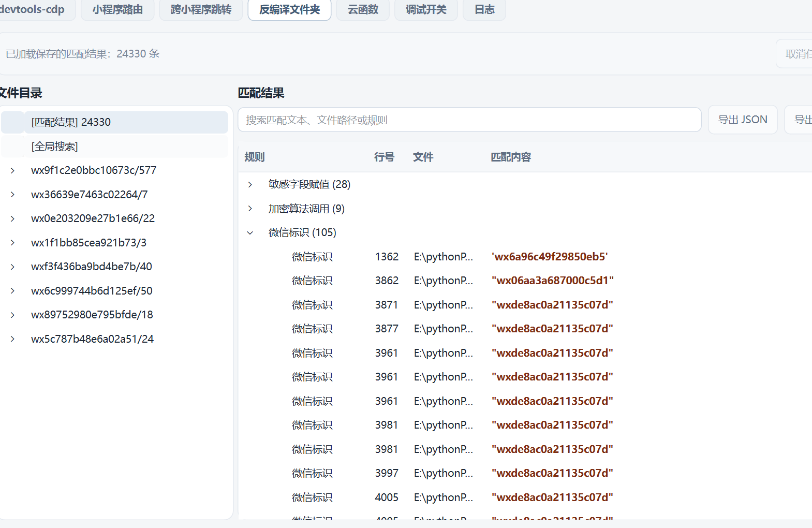Viewport: 812px width, 528px height.
Task: Open the file path in row 1362
Action: 444,257
